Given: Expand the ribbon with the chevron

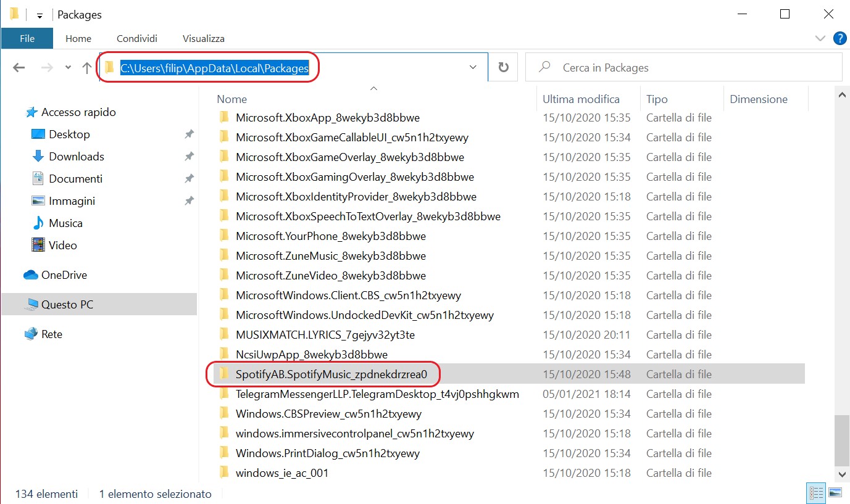Looking at the screenshot, I should point(820,38).
